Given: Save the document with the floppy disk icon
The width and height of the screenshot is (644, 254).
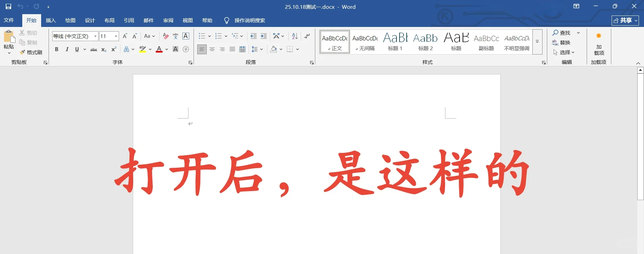Looking at the screenshot, I should tap(8, 6).
